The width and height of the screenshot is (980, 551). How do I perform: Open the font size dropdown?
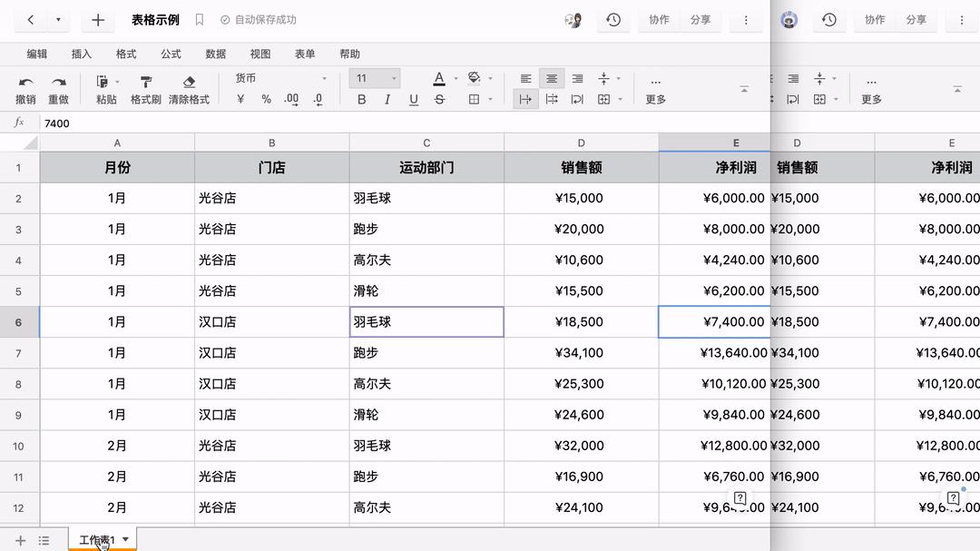click(396, 78)
